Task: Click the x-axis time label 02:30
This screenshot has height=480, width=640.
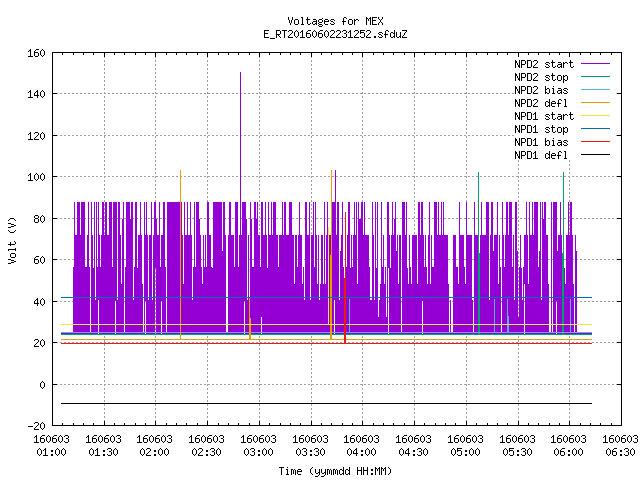Action: pyautogui.click(x=206, y=452)
